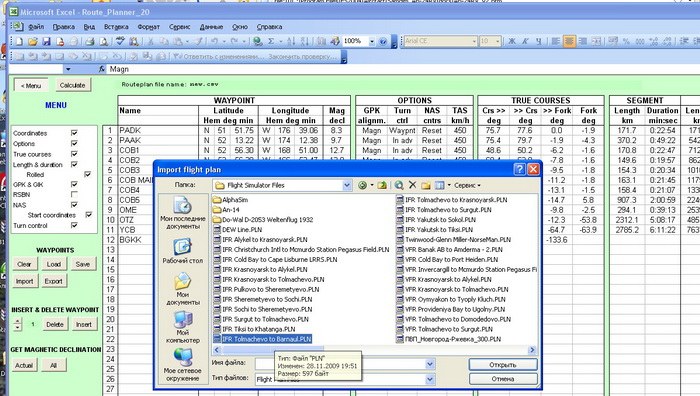
Task: Toggle the Turn control checkbox
Action: [74, 225]
